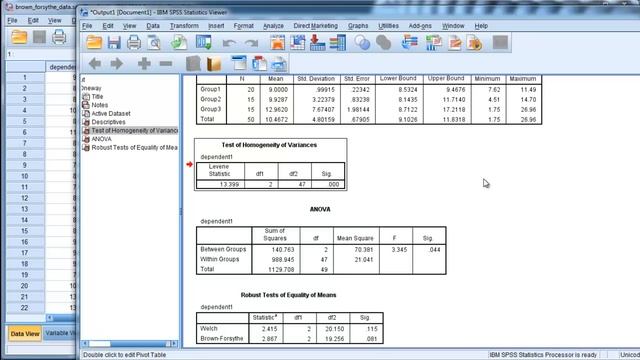Open the Window menu
This screenshot has width=640, height=360.
coord(453,26)
